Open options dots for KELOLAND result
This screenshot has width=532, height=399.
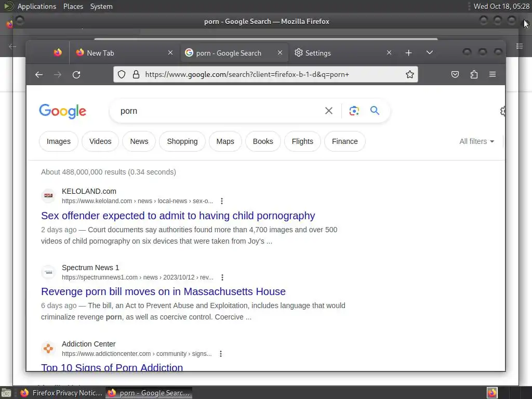221,201
